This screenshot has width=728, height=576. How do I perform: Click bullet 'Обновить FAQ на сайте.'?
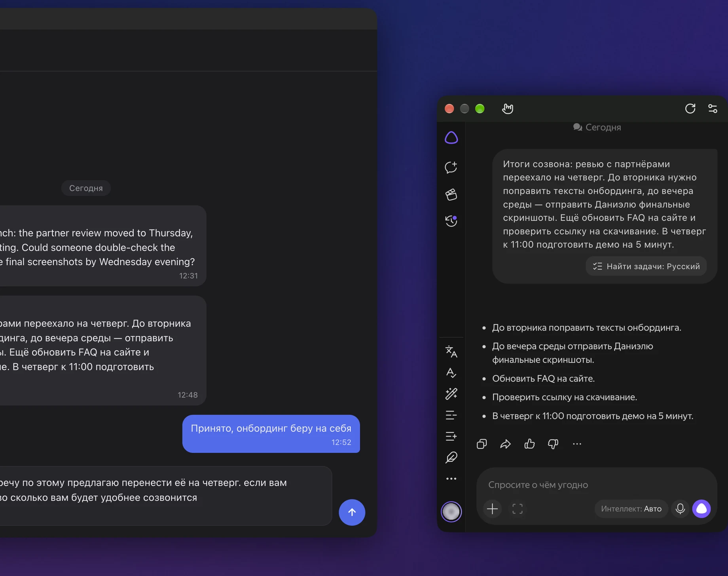coord(543,378)
